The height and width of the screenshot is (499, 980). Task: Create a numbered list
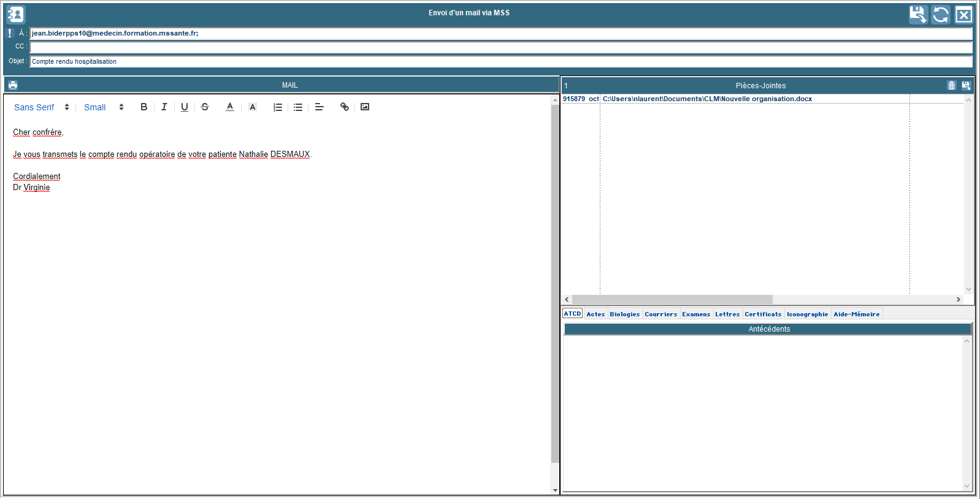click(278, 107)
